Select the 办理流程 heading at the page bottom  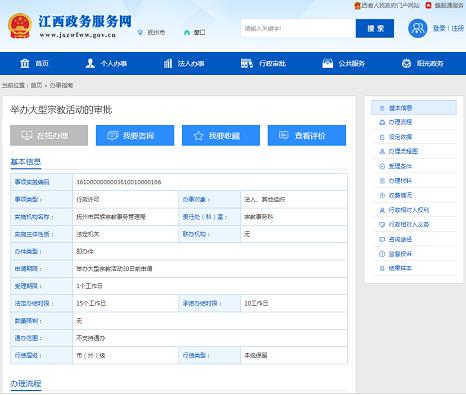26,384
